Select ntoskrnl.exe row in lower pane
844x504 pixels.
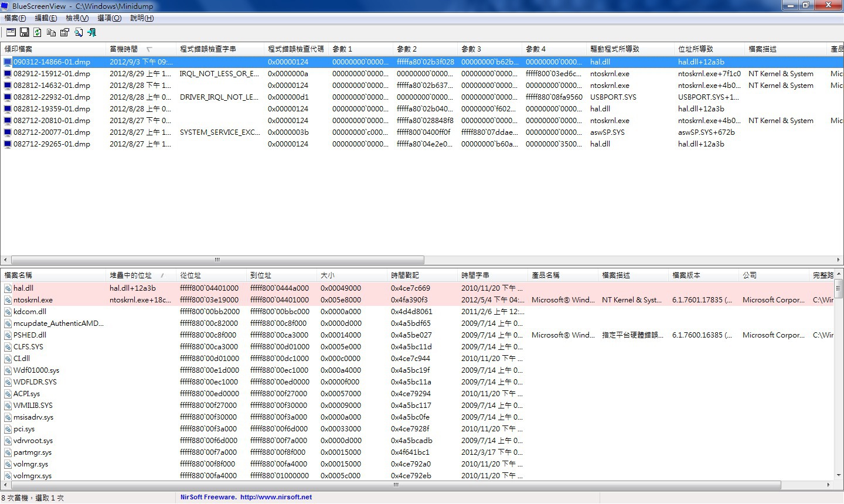[33, 300]
